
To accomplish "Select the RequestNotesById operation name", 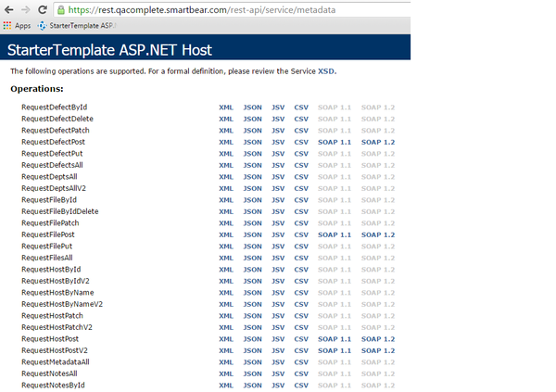I will 53,386.
